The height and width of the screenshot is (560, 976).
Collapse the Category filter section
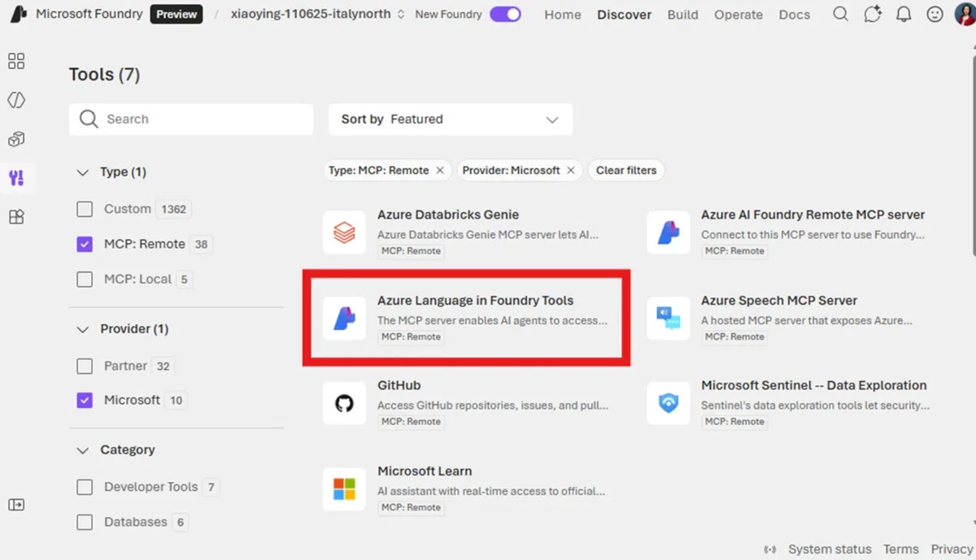point(82,449)
